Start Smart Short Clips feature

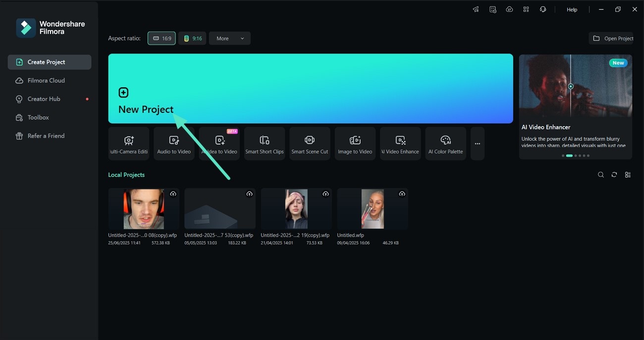click(265, 143)
